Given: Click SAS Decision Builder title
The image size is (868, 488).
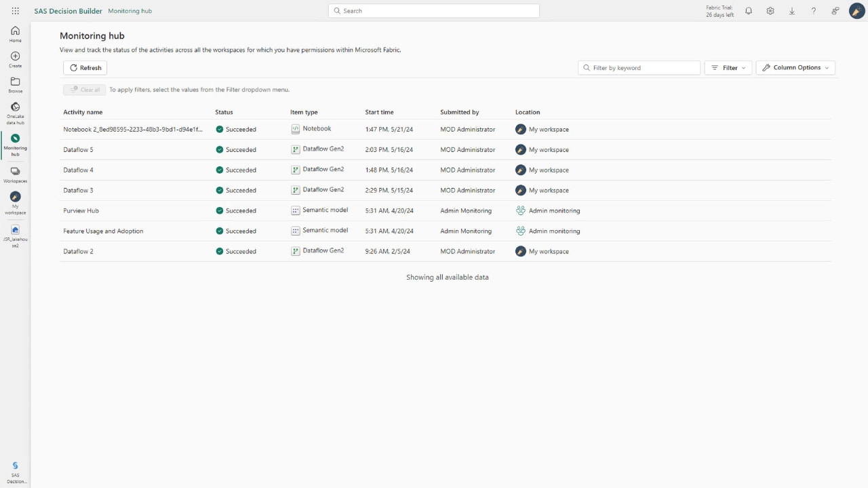Looking at the screenshot, I should pos(68,11).
